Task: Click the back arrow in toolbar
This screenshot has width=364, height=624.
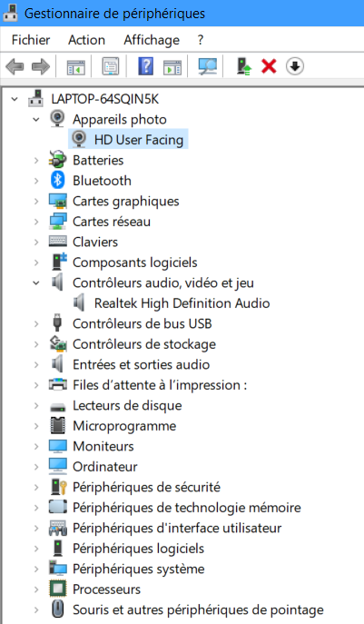Action: point(15,66)
